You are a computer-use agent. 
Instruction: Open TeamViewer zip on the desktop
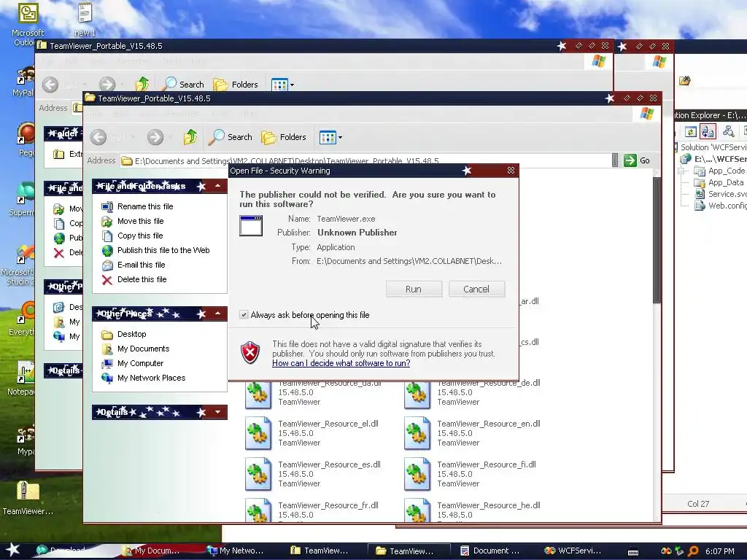click(28, 498)
